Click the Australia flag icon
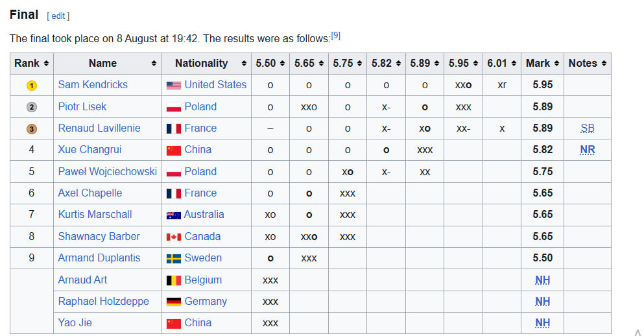Viewport: 644px width, 336px height. pyautogui.click(x=173, y=215)
